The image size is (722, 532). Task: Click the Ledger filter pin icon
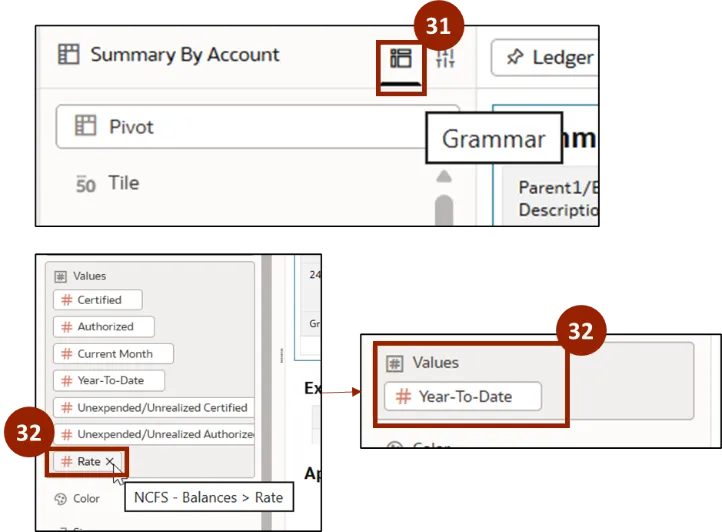515,57
